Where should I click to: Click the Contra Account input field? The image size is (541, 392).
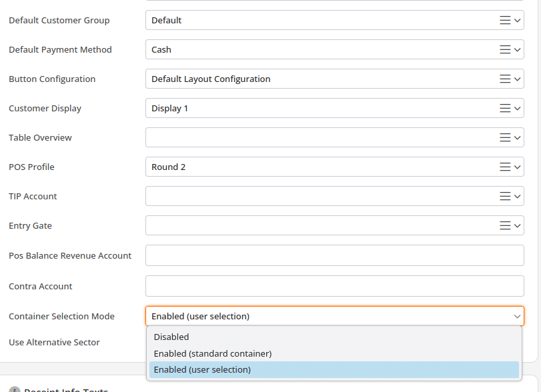coord(335,286)
